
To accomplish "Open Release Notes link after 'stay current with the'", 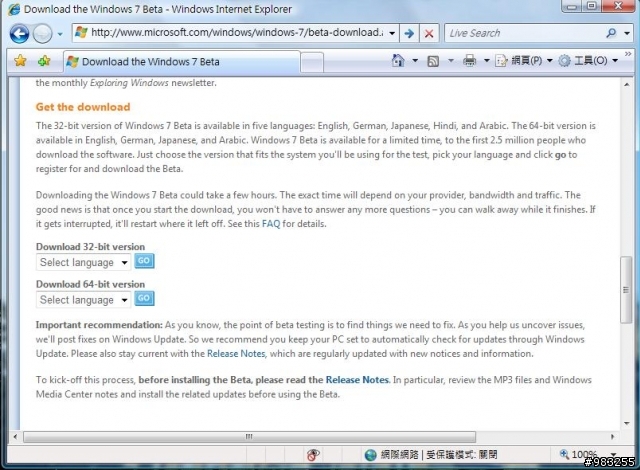I will [x=236, y=353].
